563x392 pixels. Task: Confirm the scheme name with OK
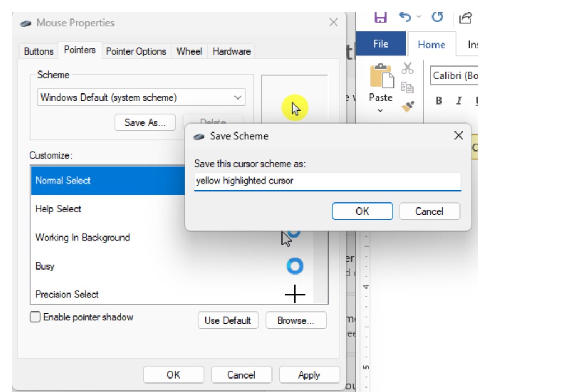(362, 211)
